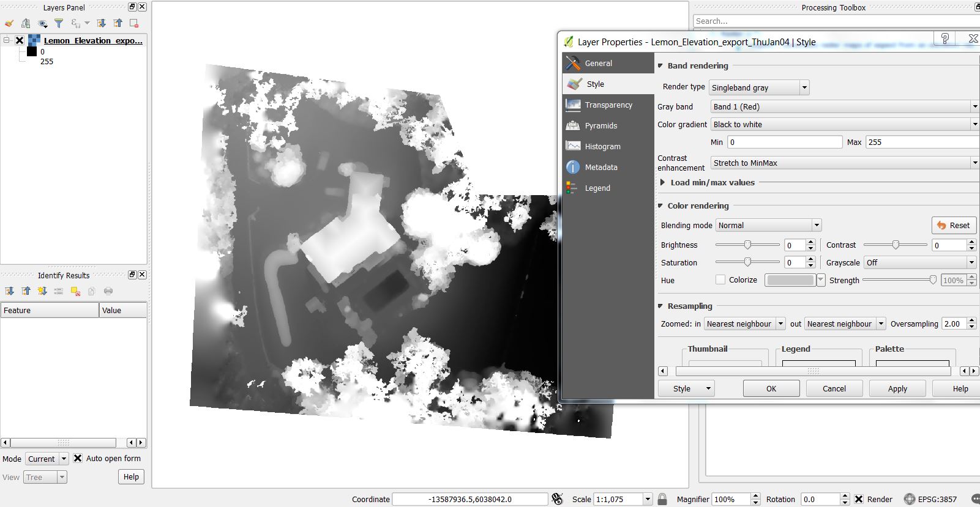980x507 pixels.
Task: Collapse the Lemon_Elevation layer tree node
Action: [x=6, y=40]
